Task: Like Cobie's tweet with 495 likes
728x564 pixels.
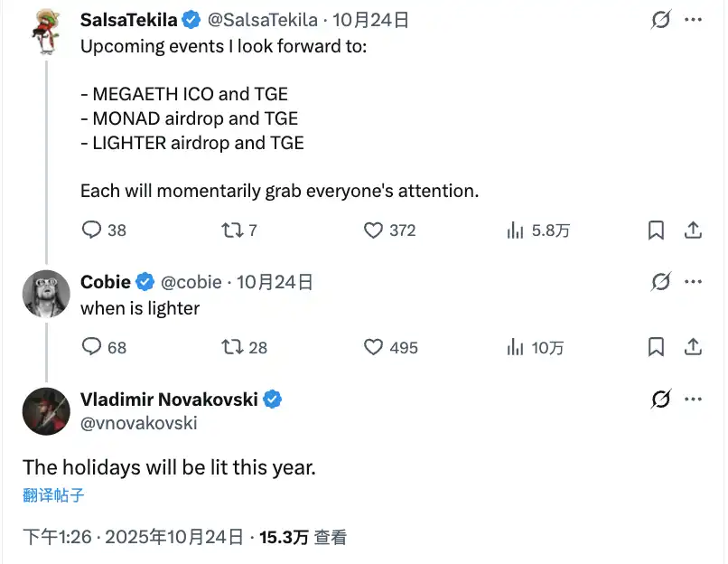Action: point(374,347)
